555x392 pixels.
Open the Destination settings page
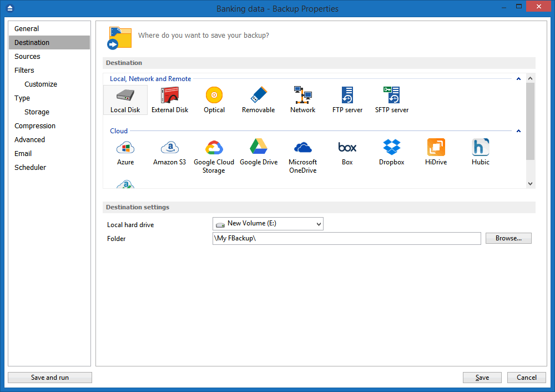(x=49, y=43)
